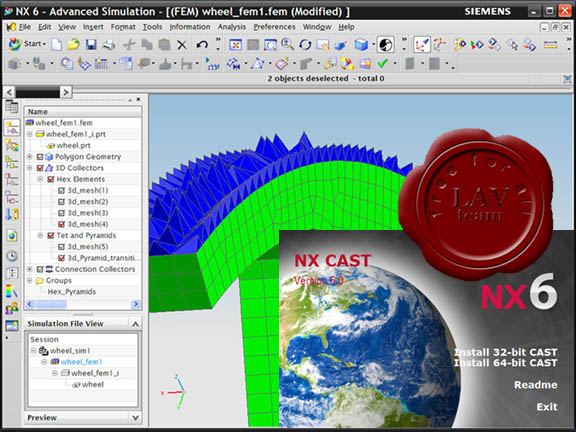Viewport: 576px width, 432px height.
Task: Open the Simulation Navigator sidebar icon
Action: pyautogui.click(x=12, y=127)
